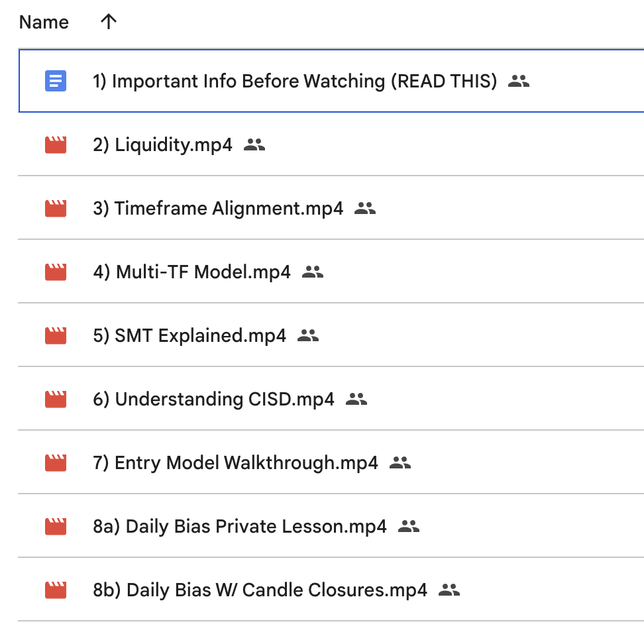Click the shared icon next to Understanding CISD.mp4
This screenshot has height=644, width=644.
point(356,400)
